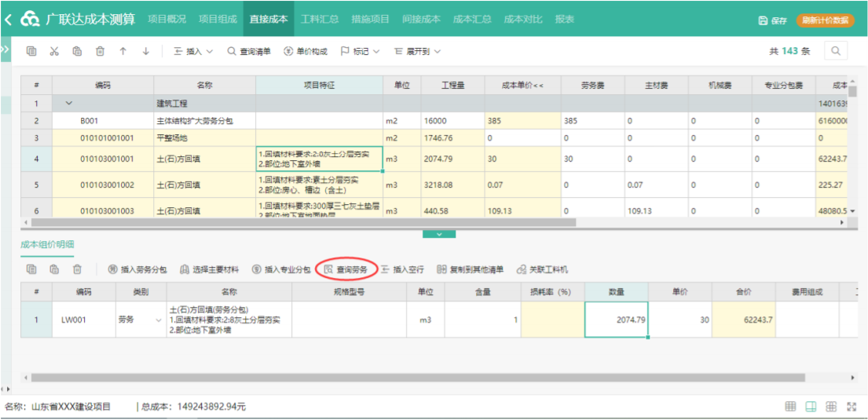This screenshot has width=868, height=420.
Task: Trash icon in 成本组价明细 toolbar
Action: (78, 269)
